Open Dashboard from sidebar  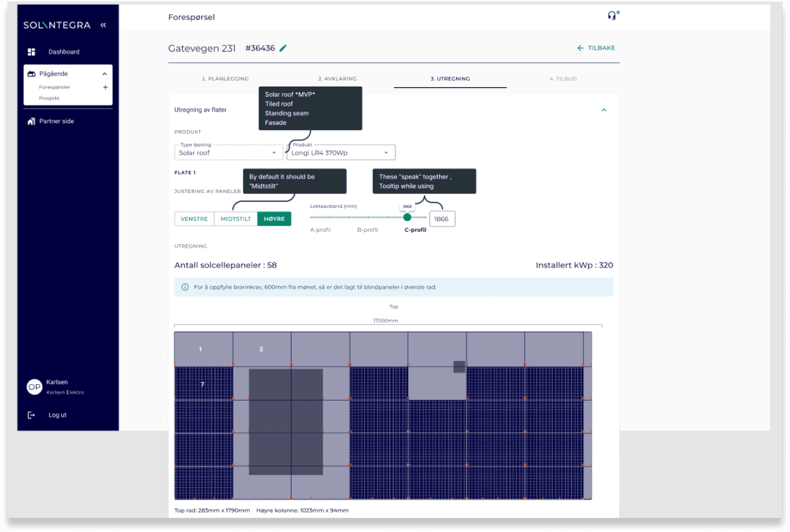(x=64, y=52)
